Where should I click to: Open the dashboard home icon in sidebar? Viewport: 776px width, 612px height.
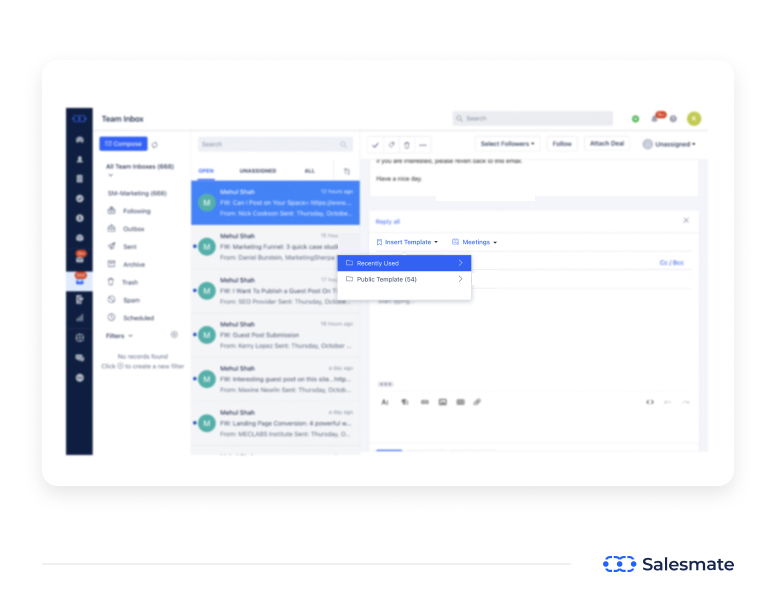click(79, 140)
